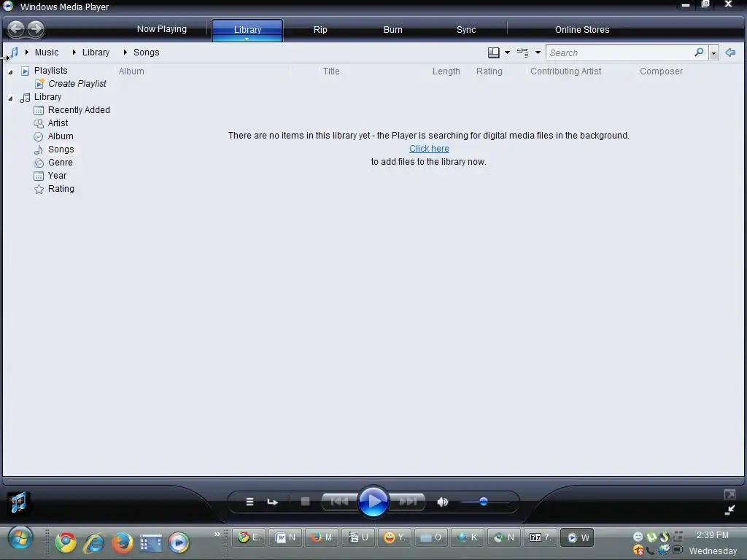This screenshot has width=747, height=560.
Task: Sort by the Length column header
Action: [446, 71]
